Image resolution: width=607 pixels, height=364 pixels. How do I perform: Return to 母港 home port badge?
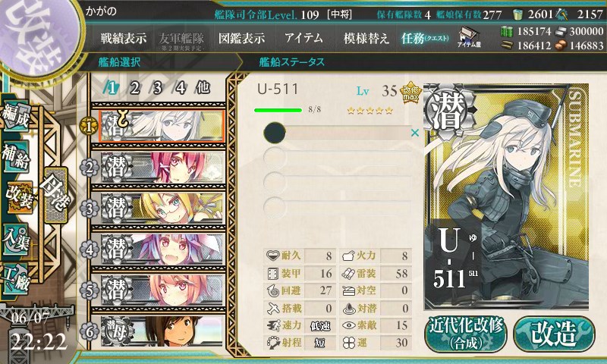point(56,195)
